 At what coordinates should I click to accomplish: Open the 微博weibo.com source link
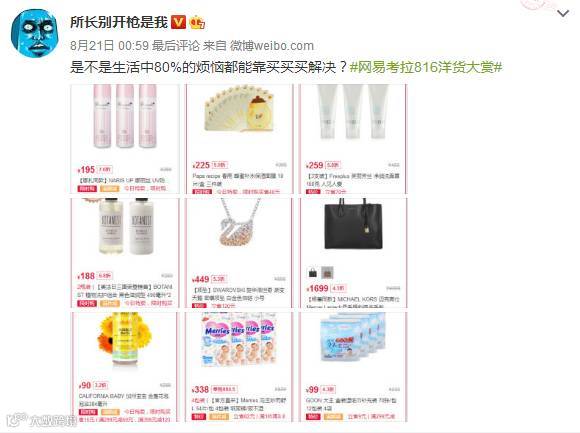click(x=272, y=46)
